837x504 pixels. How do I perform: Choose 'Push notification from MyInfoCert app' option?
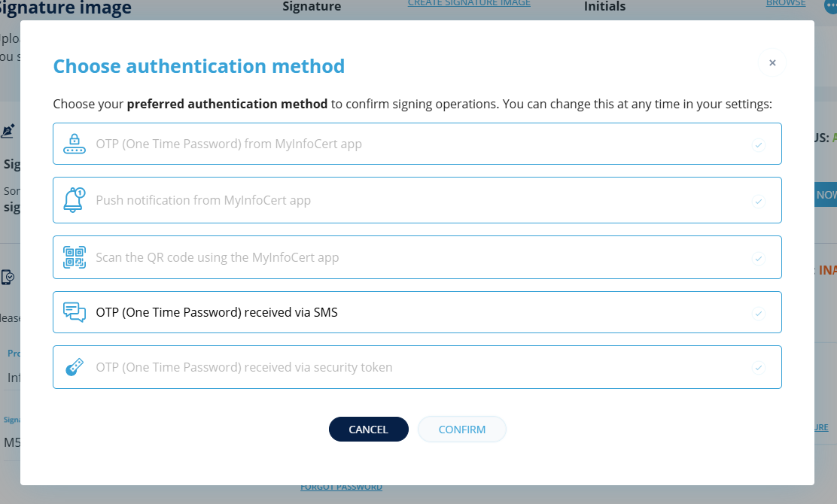click(x=203, y=200)
